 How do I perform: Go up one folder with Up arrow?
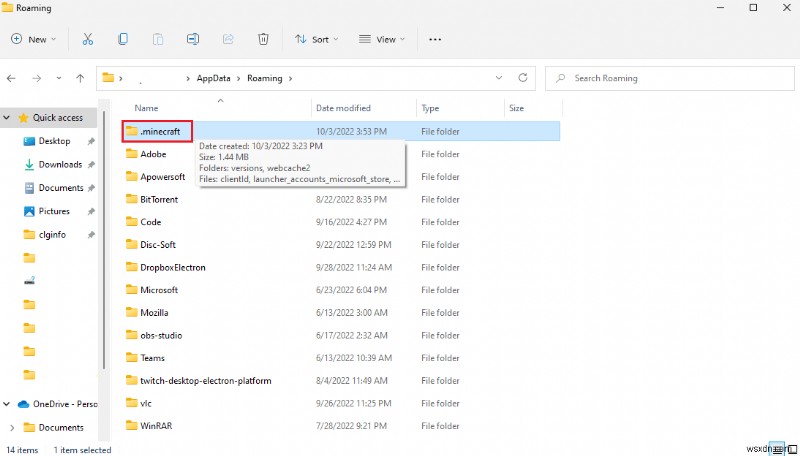(x=80, y=78)
